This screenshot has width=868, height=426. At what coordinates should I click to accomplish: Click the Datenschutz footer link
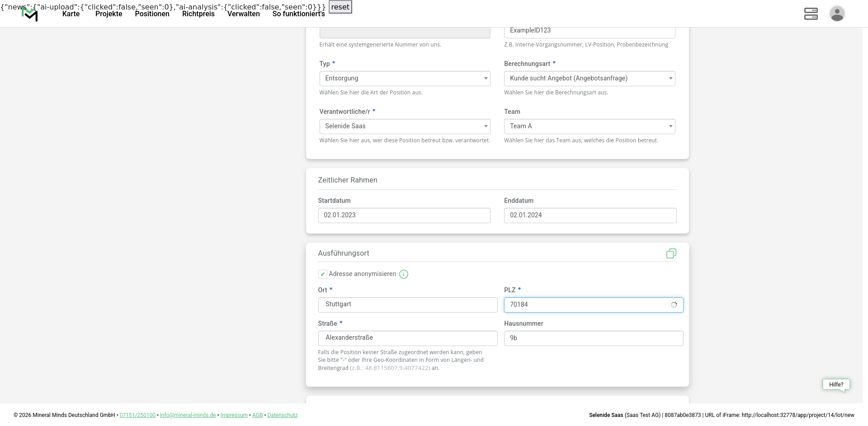(282, 415)
